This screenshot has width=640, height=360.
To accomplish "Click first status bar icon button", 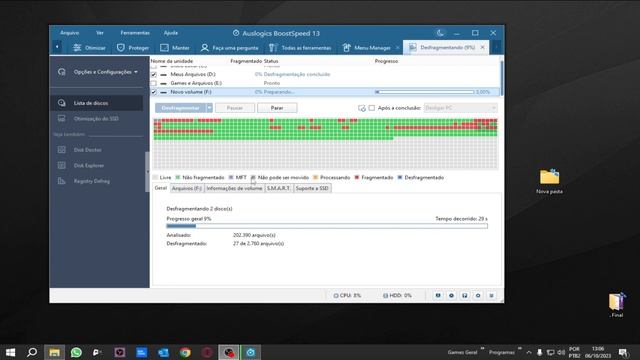I will (438, 295).
